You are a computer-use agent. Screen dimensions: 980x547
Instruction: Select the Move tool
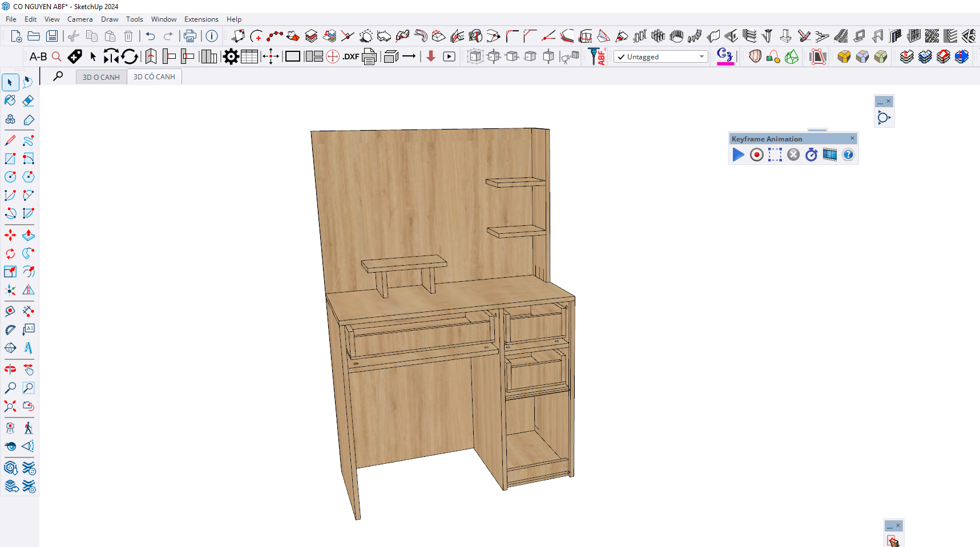(10, 235)
